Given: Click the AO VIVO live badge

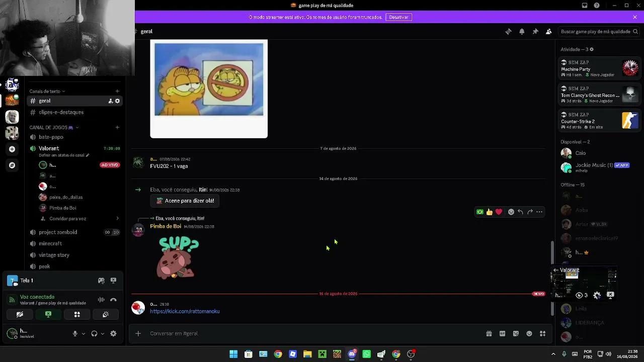Looking at the screenshot, I should pos(110,165).
